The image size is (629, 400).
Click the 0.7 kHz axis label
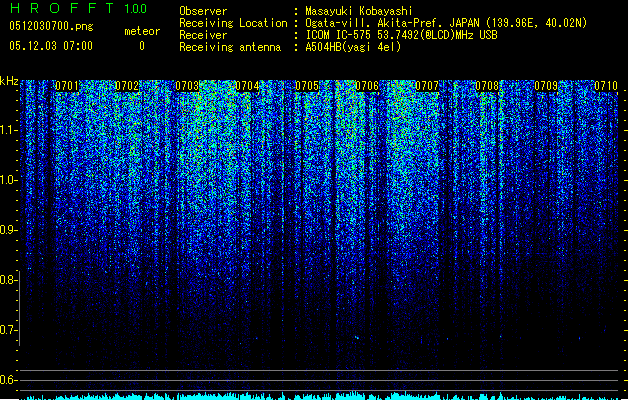tap(9, 330)
